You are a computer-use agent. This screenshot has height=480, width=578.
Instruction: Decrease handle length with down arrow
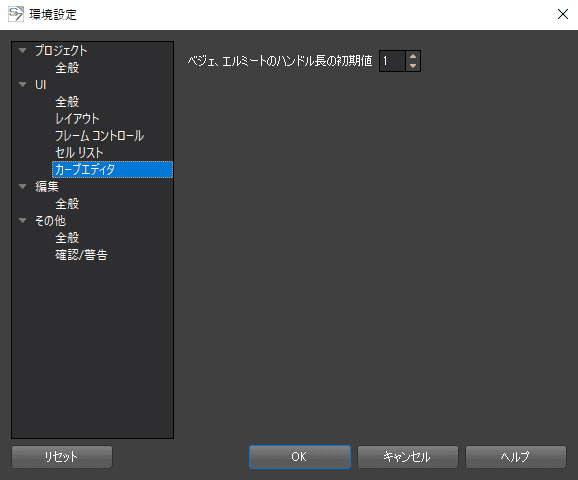pos(413,66)
